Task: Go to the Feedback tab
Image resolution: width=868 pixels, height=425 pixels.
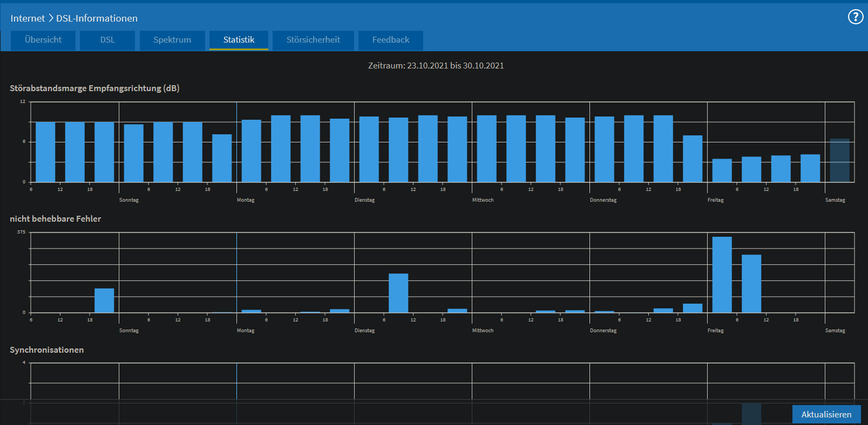Action: (x=391, y=40)
